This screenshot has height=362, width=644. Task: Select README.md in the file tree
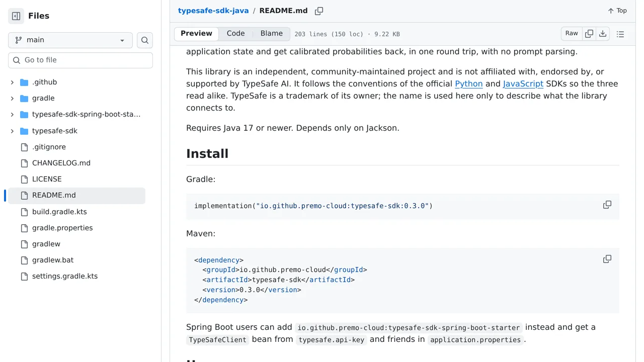pyautogui.click(x=76, y=195)
